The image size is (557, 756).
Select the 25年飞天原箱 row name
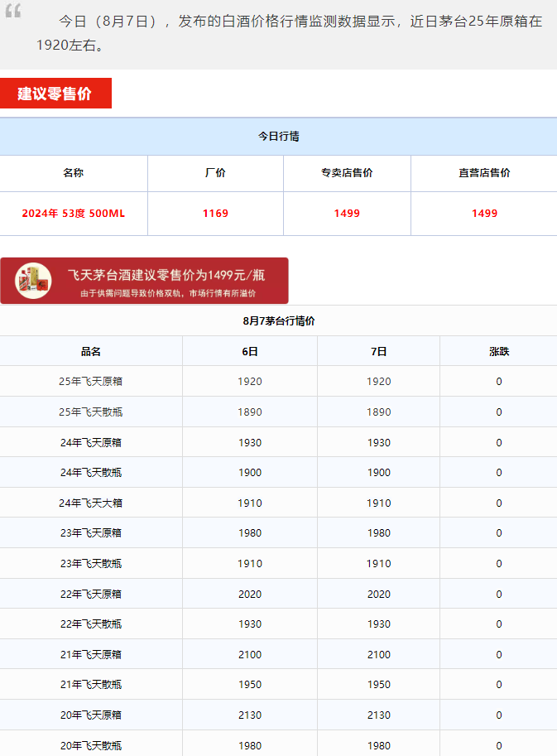91,382
